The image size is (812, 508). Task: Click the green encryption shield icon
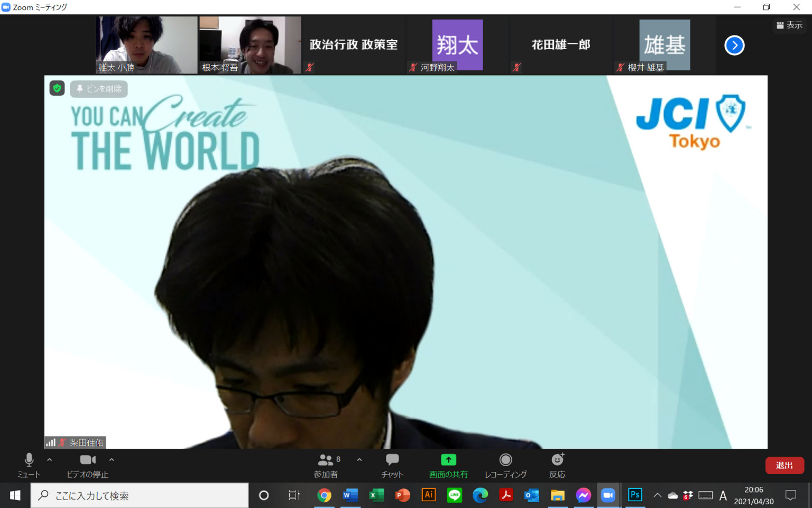(57, 88)
